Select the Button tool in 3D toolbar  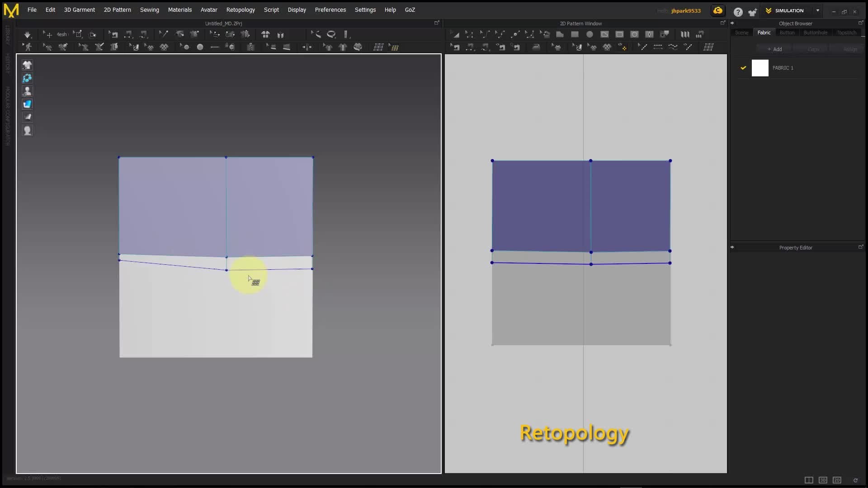pos(200,47)
